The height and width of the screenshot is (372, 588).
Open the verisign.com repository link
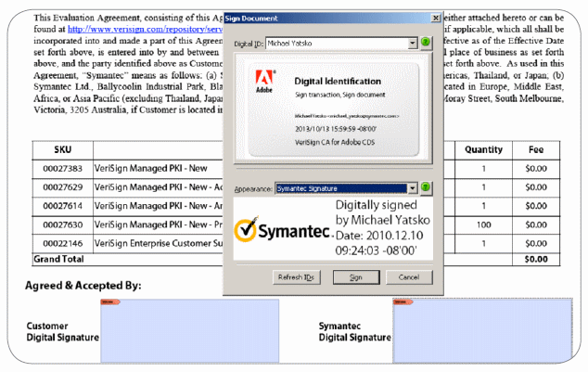[x=145, y=29]
